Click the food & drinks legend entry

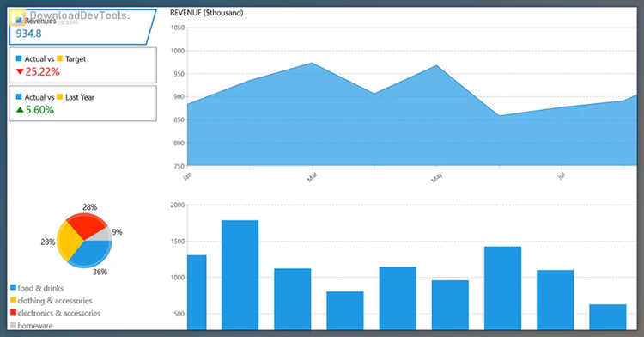tap(37, 288)
